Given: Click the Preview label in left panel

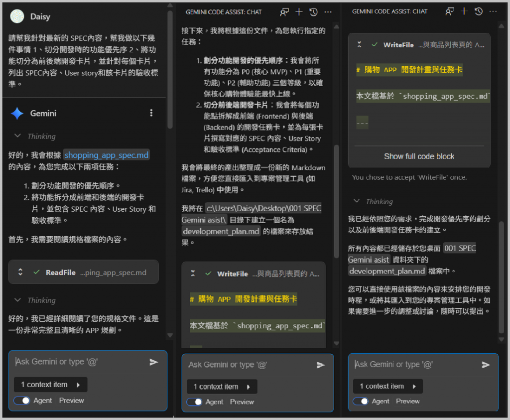Looking at the screenshot, I should [72, 401].
